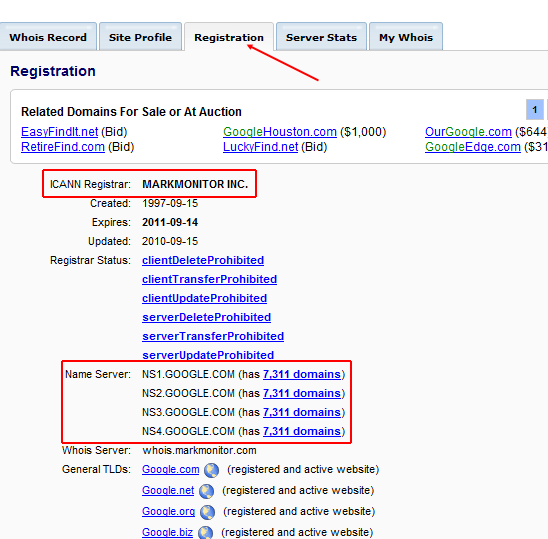Go to the My Whois tab
Screen dimensions: 548x539
[x=406, y=37]
